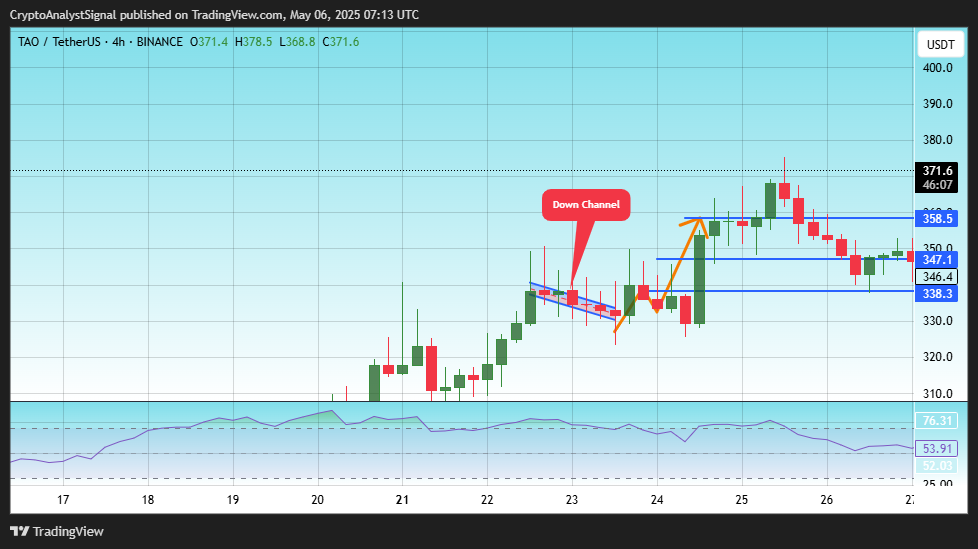Click the date label 24 on time axis
The image size is (978, 549).
[x=657, y=500]
